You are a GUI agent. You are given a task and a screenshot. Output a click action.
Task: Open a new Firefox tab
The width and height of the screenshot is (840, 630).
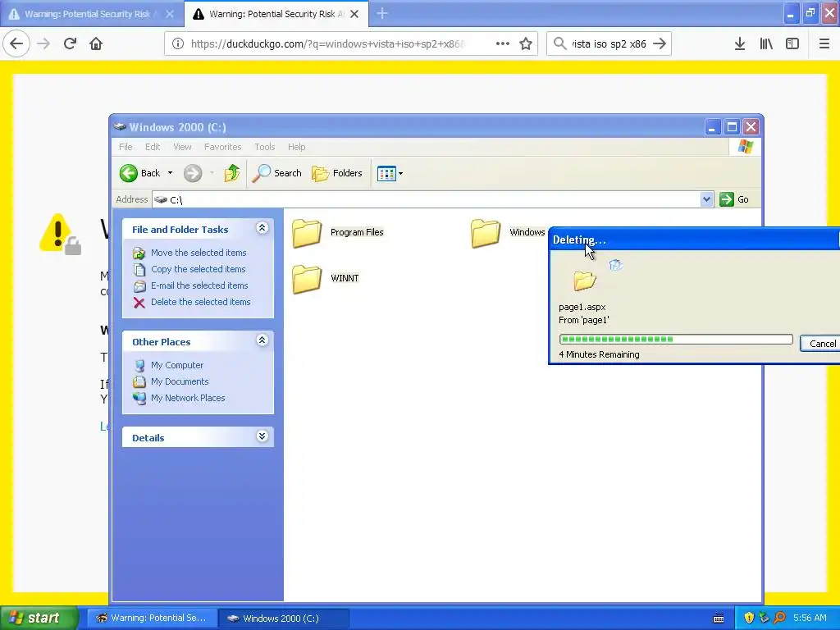[382, 14]
